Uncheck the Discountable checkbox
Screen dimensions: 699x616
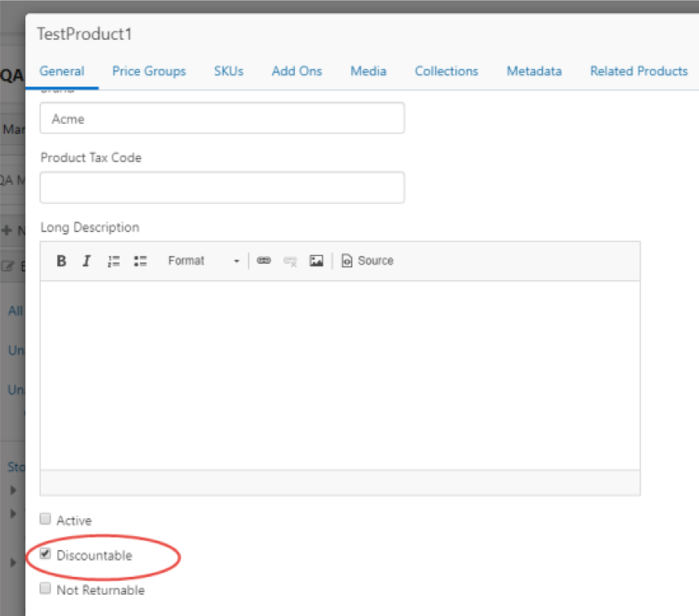point(46,555)
